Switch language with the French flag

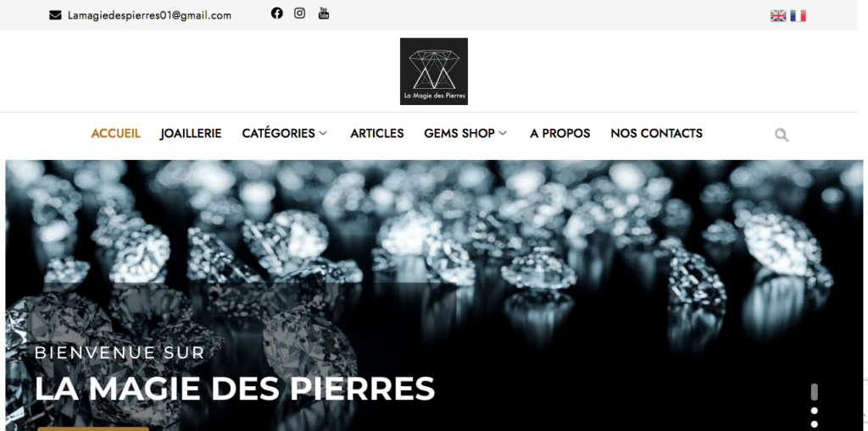[798, 16]
